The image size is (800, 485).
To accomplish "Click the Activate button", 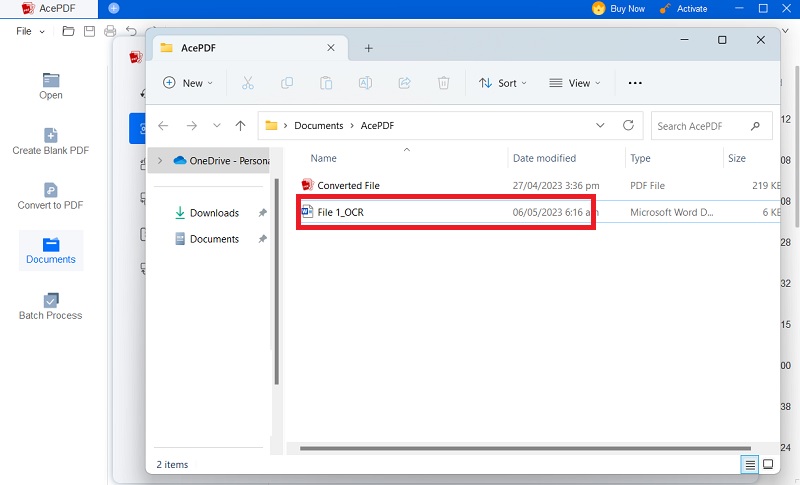I will [683, 9].
